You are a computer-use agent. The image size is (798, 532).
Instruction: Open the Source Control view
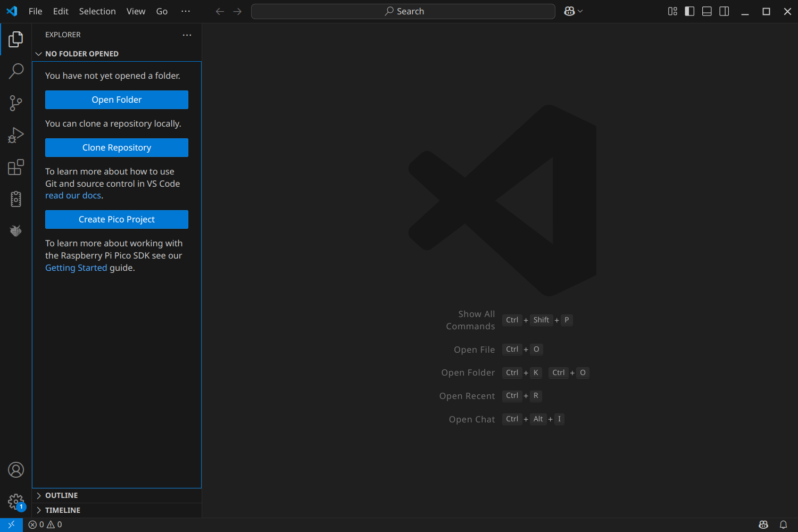(16, 103)
